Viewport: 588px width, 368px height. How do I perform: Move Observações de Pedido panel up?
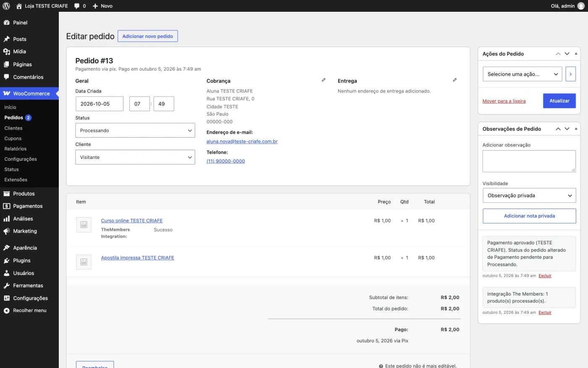tap(558, 129)
